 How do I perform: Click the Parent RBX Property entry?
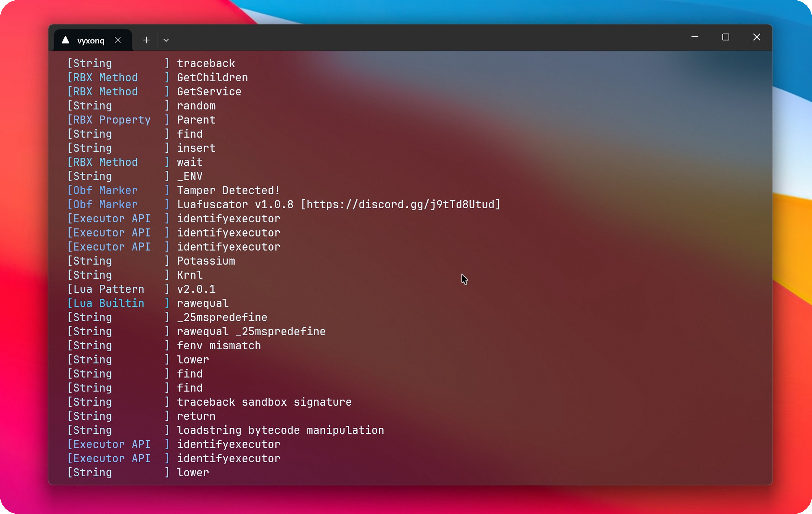[196, 120]
